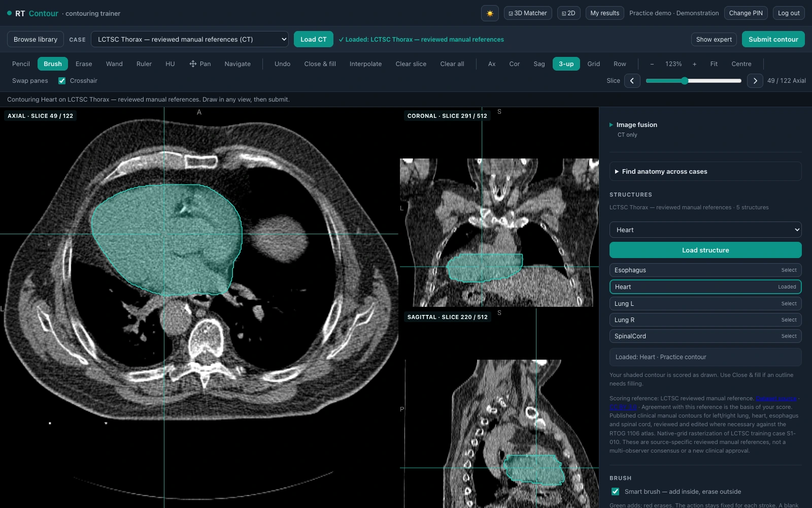Open the Heart structure dropdown
The width and height of the screenshot is (812, 508).
[x=705, y=230]
